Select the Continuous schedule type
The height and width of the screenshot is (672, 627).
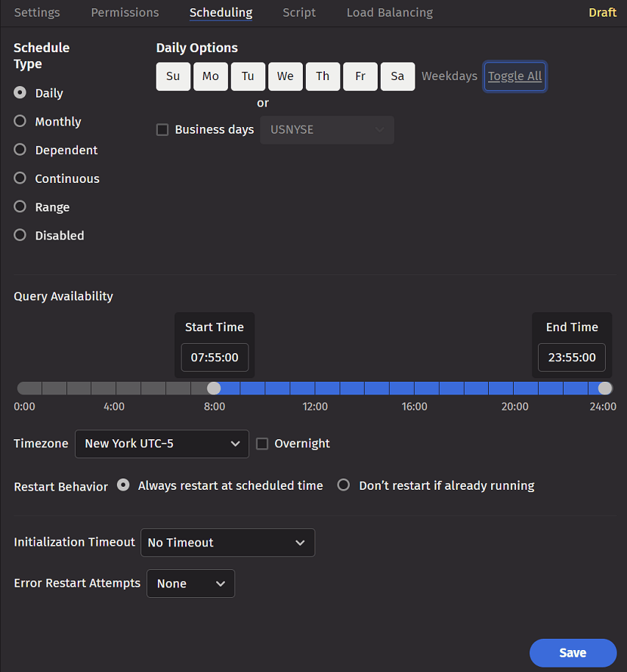(20, 178)
